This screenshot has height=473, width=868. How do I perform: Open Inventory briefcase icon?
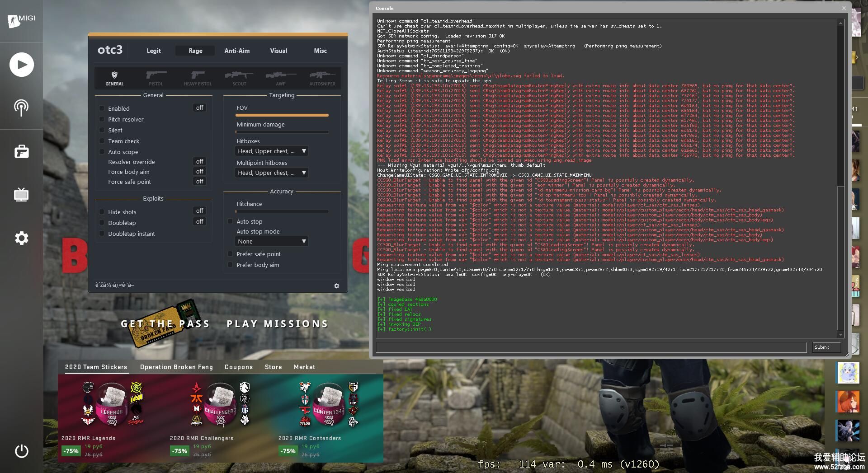[x=21, y=151]
